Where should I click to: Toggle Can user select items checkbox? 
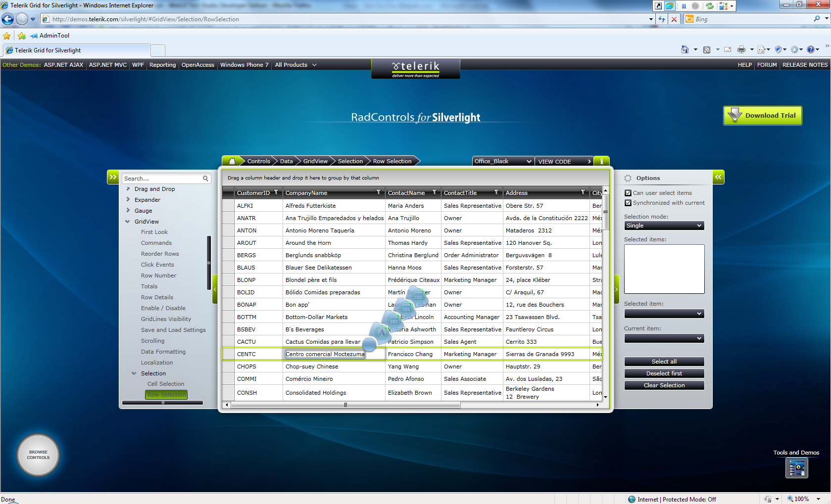tap(628, 193)
